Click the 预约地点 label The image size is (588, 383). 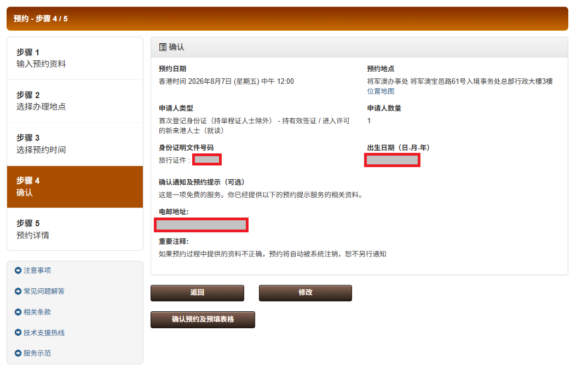(381, 69)
